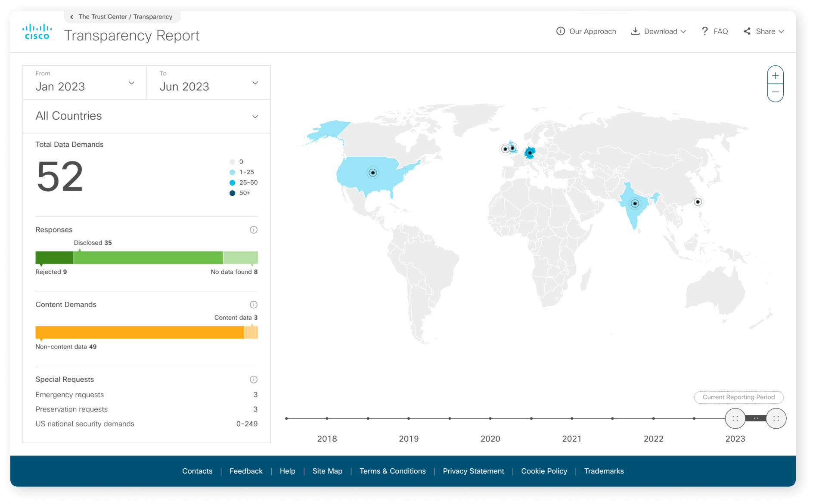
Task: Click the download icon in the header
Action: pos(635,31)
